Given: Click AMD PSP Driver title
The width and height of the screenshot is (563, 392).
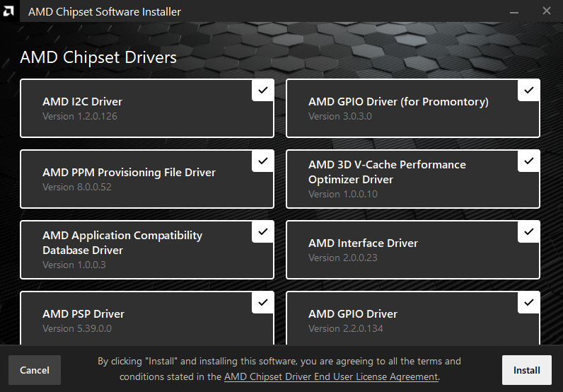Looking at the screenshot, I should coord(83,314).
